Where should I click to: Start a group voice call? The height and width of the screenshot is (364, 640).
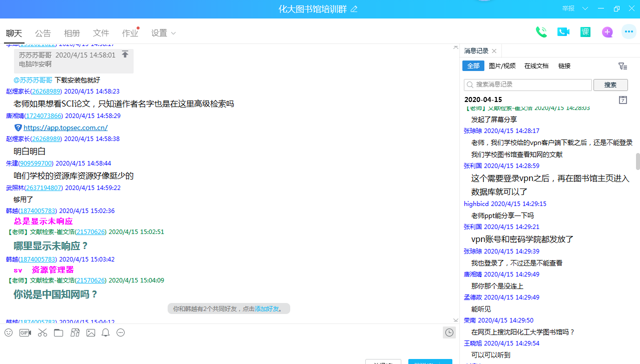point(541,32)
